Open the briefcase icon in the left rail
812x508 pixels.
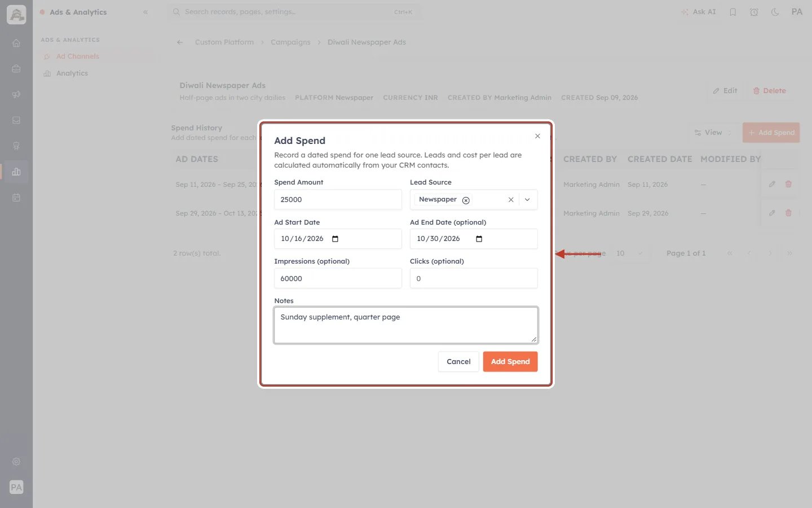coord(16,69)
